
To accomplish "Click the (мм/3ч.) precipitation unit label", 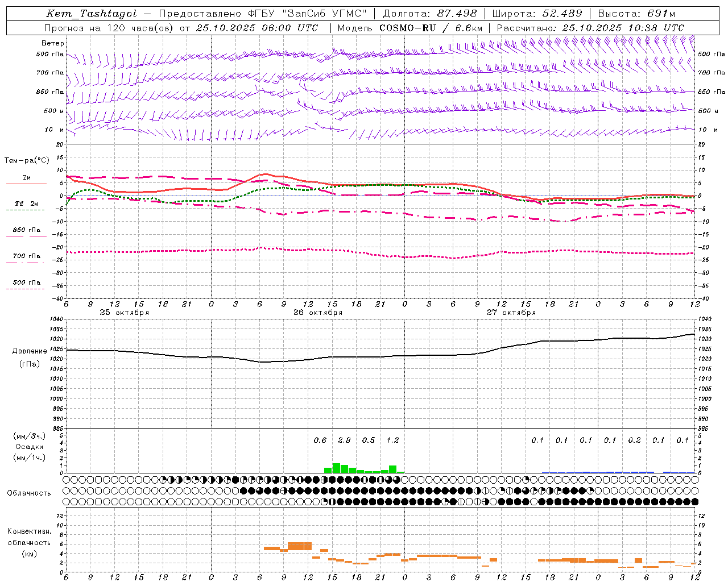I will tap(30, 436).
